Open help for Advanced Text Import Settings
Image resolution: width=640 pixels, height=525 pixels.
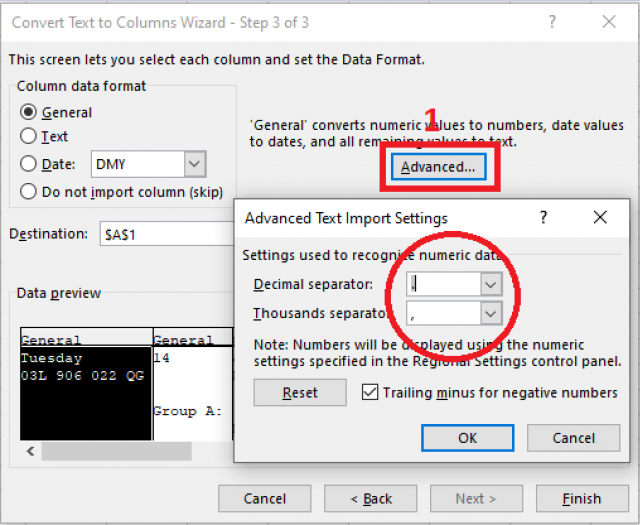(x=543, y=217)
